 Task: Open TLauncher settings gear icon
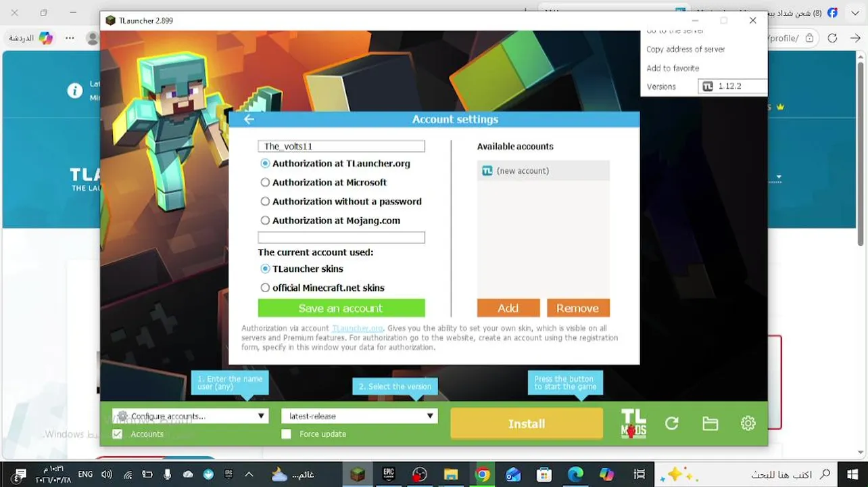[x=748, y=423]
